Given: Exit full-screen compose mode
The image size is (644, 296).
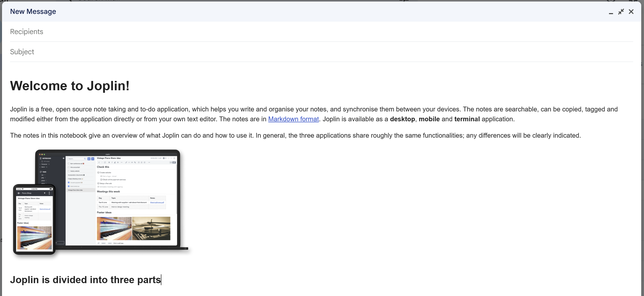Looking at the screenshot, I should (621, 12).
